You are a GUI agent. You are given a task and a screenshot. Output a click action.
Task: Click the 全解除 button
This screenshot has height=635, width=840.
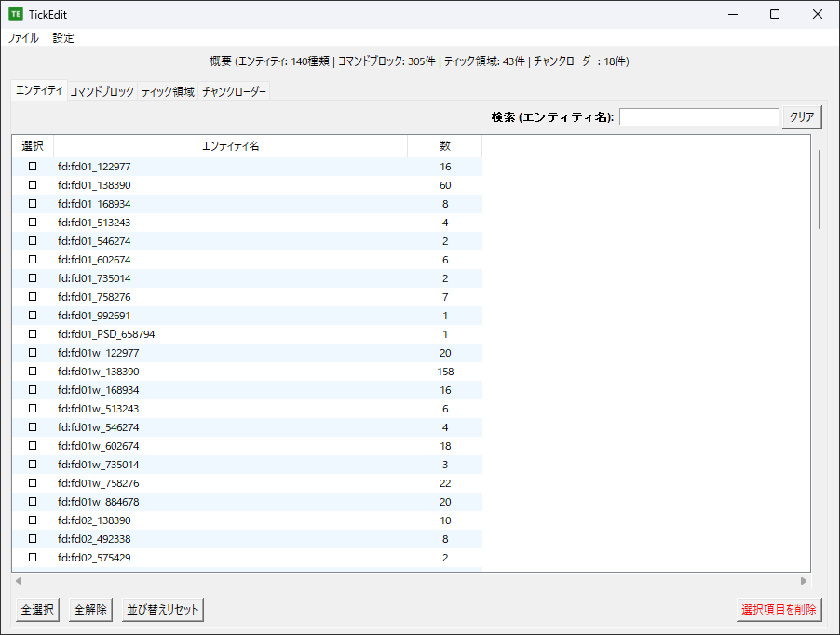pos(90,610)
